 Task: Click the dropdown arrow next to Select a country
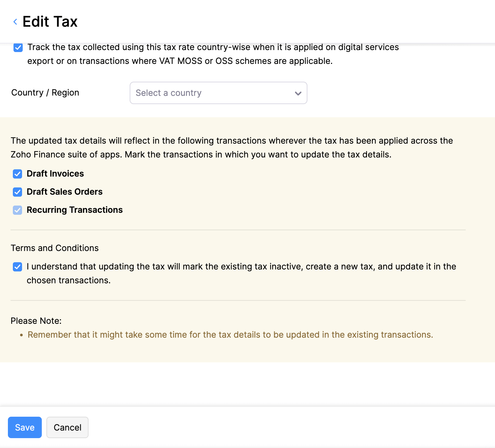pos(298,93)
